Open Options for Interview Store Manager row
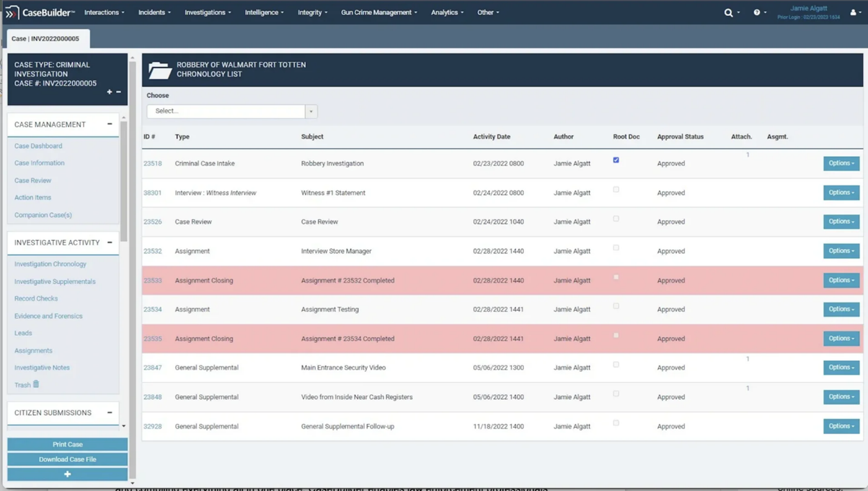 point(841,250)
